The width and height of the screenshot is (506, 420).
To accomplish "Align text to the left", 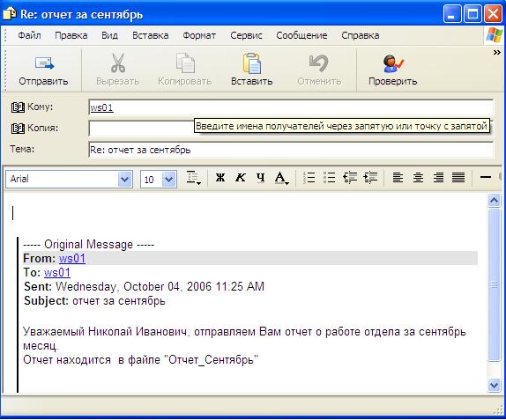I will (398, 178).
